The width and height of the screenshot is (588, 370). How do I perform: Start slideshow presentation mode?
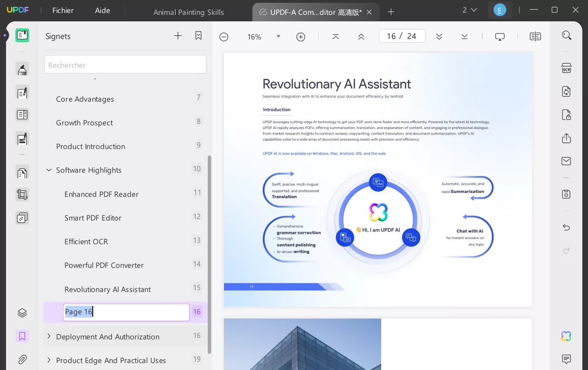(x=500, y=37)
